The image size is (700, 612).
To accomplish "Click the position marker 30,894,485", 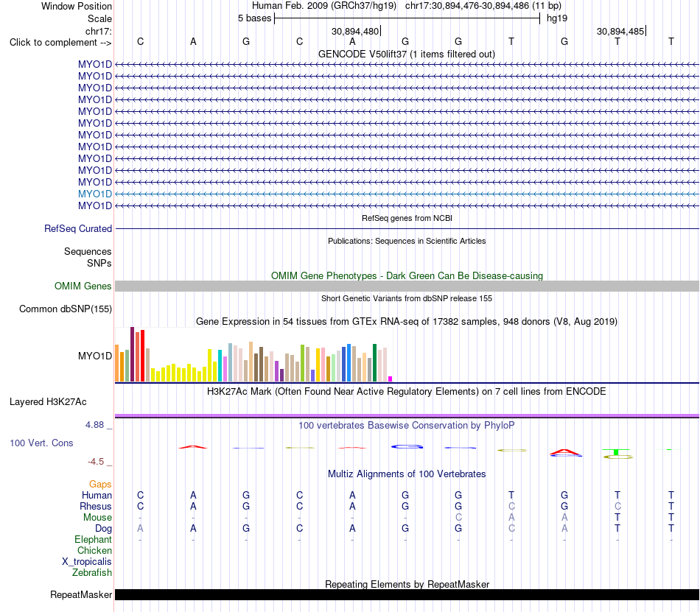I will (620, 31).
